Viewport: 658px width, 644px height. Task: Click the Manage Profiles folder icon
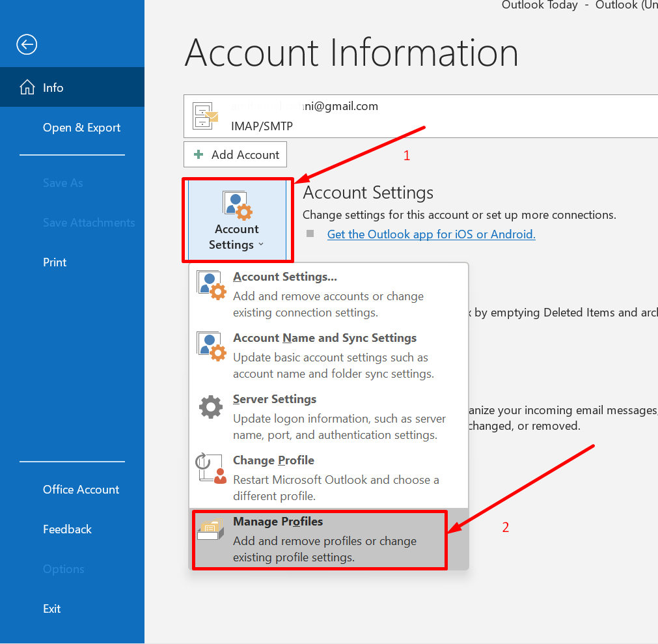coord(211,530)
